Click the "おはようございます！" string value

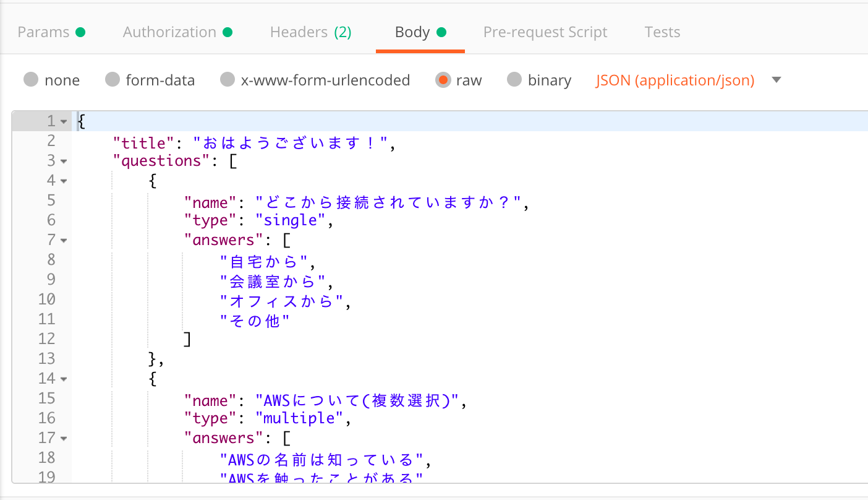[291, 143]
